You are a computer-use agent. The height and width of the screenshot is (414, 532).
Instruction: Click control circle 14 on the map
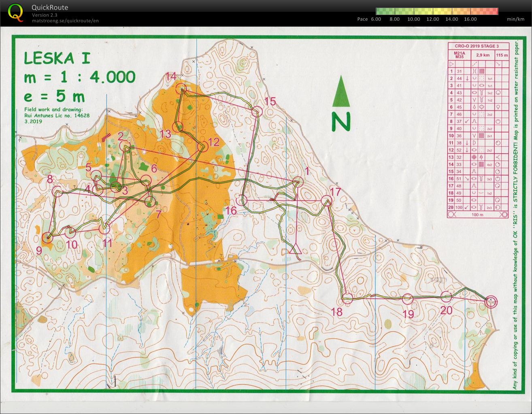coord(181,89)
